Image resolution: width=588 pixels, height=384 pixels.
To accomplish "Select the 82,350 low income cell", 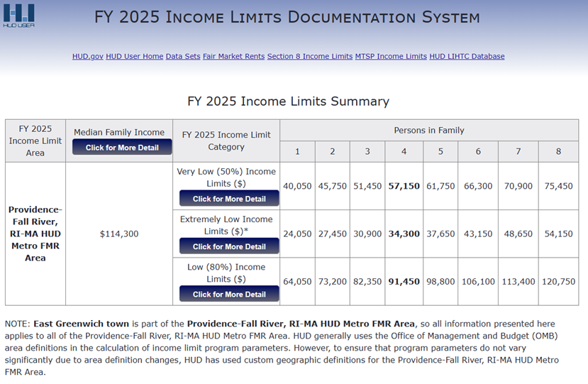I will (367, 282).
